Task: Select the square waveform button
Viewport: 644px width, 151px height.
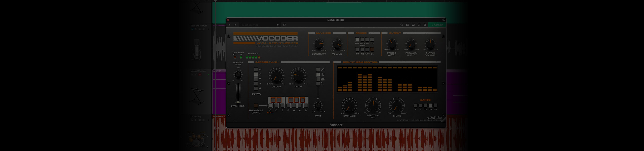Action: point(318,74)
